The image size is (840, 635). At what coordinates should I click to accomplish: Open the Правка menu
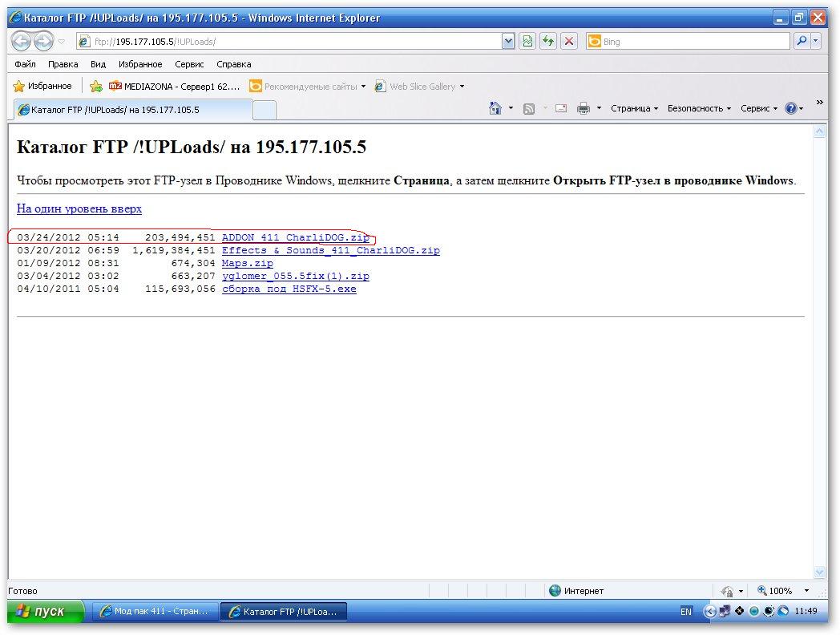click(63, 64)
